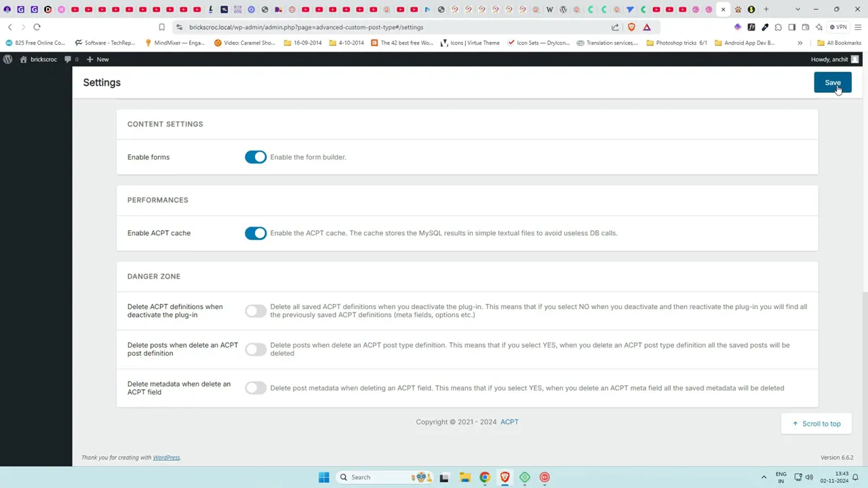Reload the page using the refresh icon

click(37, 27)
